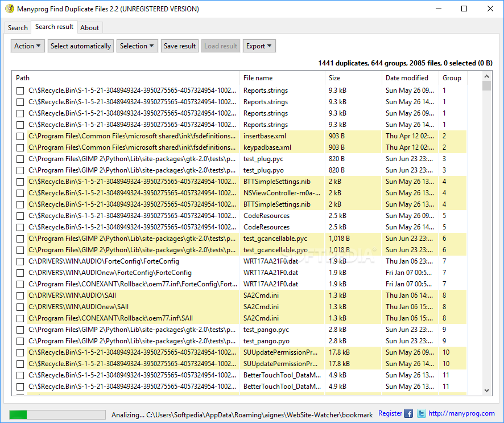The image size is (504, 423).
Task: Maximize the Manyprog window
Action: (464, 9)
